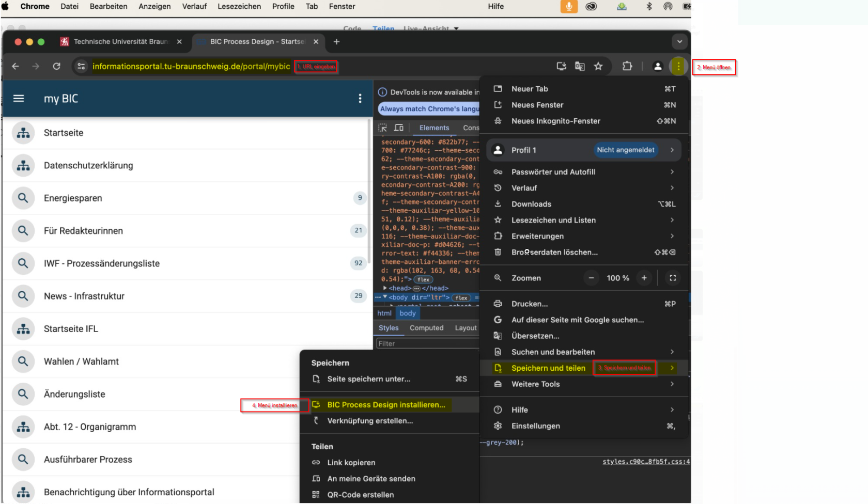The height and width of the screenshot is (504, 868).
Task: Open Bearbeiten in macOS menu bar
Action: pyautogui.click(x=109, y=6)
